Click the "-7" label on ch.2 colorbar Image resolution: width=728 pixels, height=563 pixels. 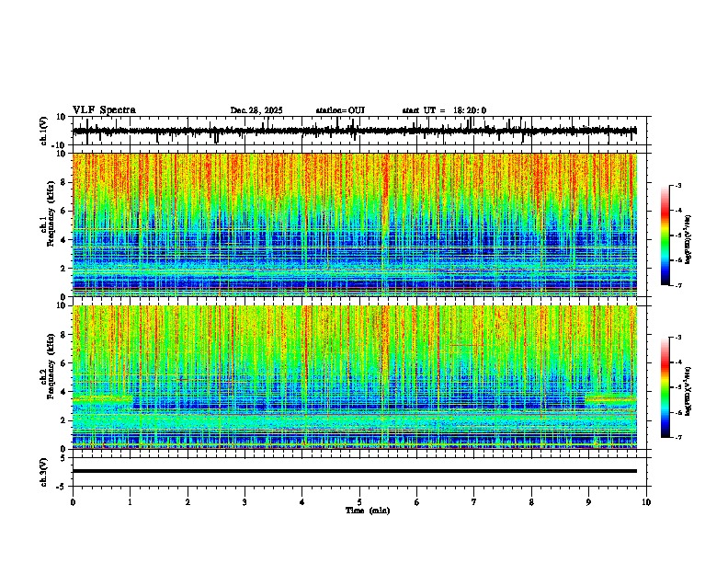click(677, 438)
